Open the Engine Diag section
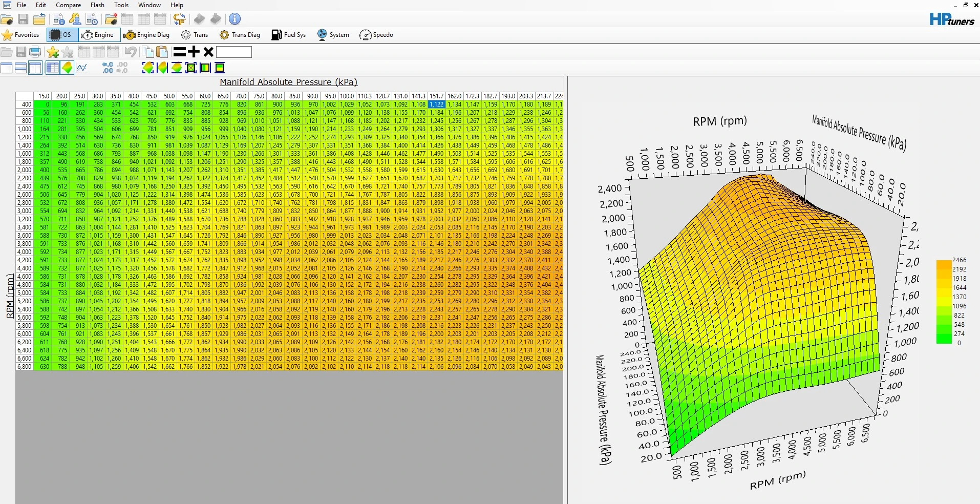 point(146,35)
